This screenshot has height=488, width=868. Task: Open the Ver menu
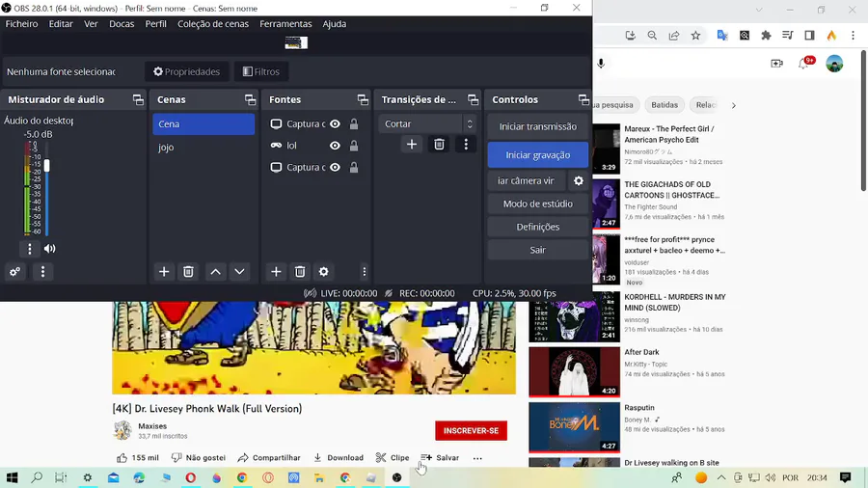(x=91, y=24)
